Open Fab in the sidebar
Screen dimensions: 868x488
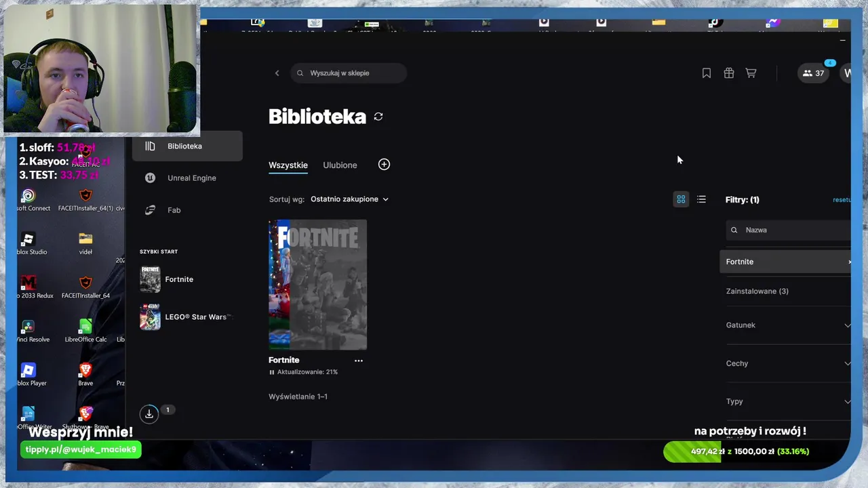(187, 210)
